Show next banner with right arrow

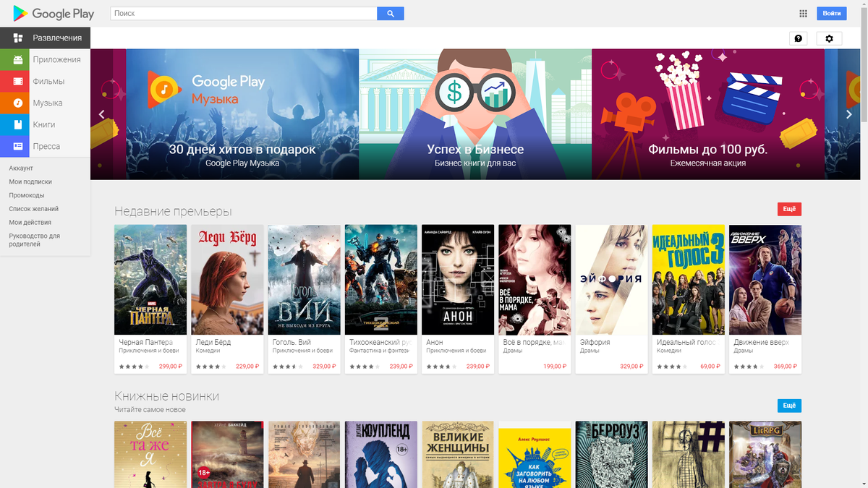[849, 114]
